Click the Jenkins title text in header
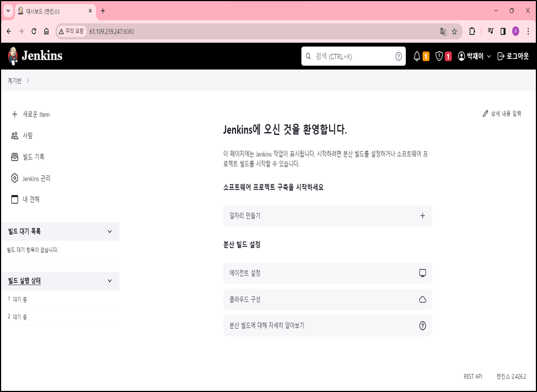The width and height of the screenshot is (537, 392). tap(42, 56)
